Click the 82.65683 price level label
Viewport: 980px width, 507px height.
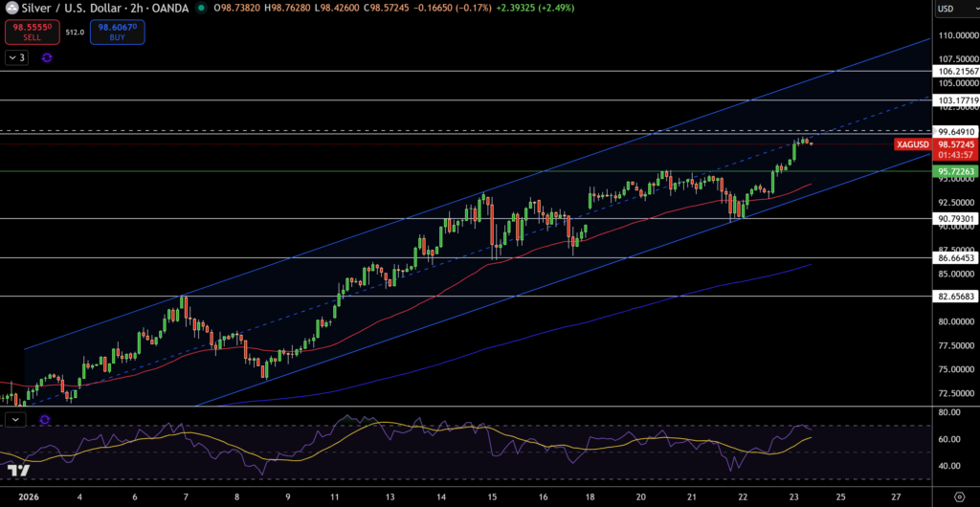[x=956, y=297]
